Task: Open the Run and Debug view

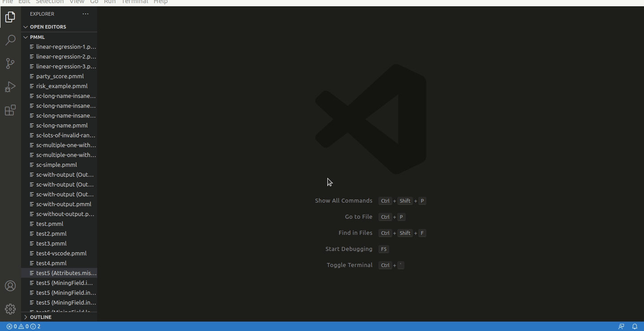Action: [x=10, y=87]
